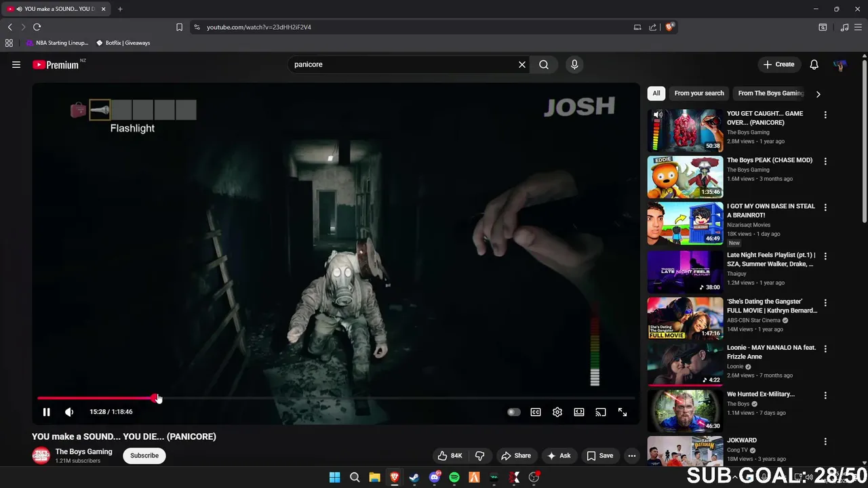Open options for JOKWARD video

click(825, 442)
